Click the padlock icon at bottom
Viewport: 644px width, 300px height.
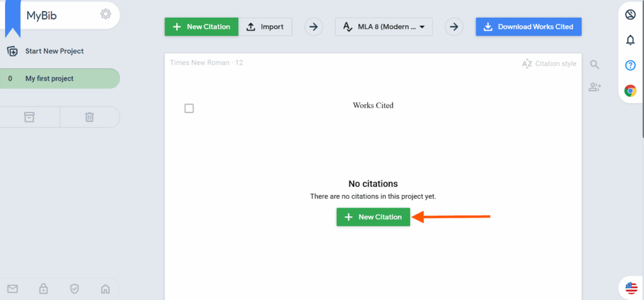[x=43, y=289]
